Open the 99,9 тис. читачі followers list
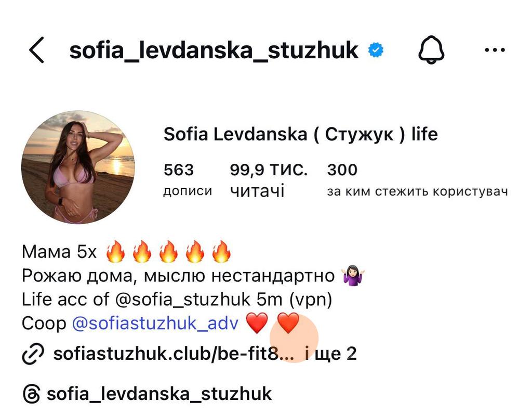The width and height of the screenshot is (532, 415). [269, 180]
